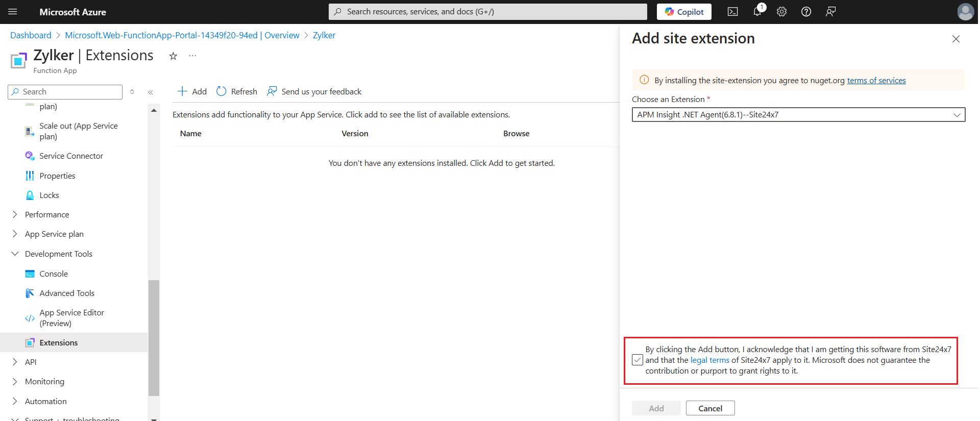Image resolution: width=980 pixels, height=421 pixels.
Task: Open Advanced Tools in sidebar
Action: click(x=67, y=293)
